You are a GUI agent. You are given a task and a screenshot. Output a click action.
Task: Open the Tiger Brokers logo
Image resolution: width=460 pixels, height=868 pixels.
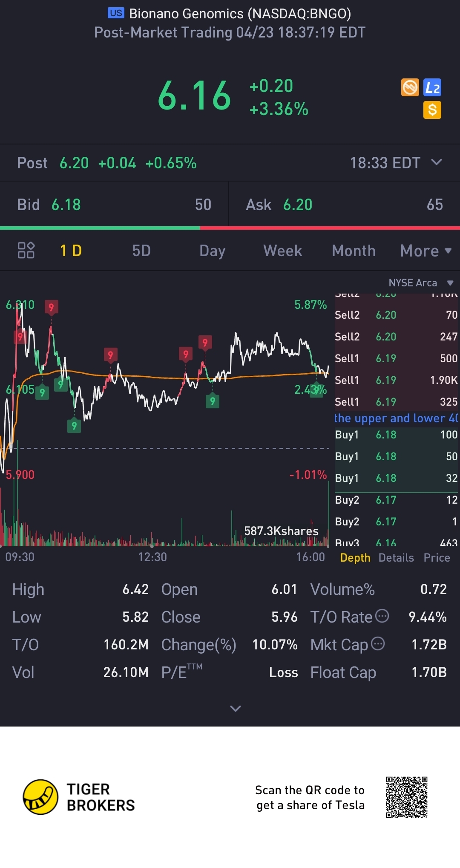pos(79,797)
